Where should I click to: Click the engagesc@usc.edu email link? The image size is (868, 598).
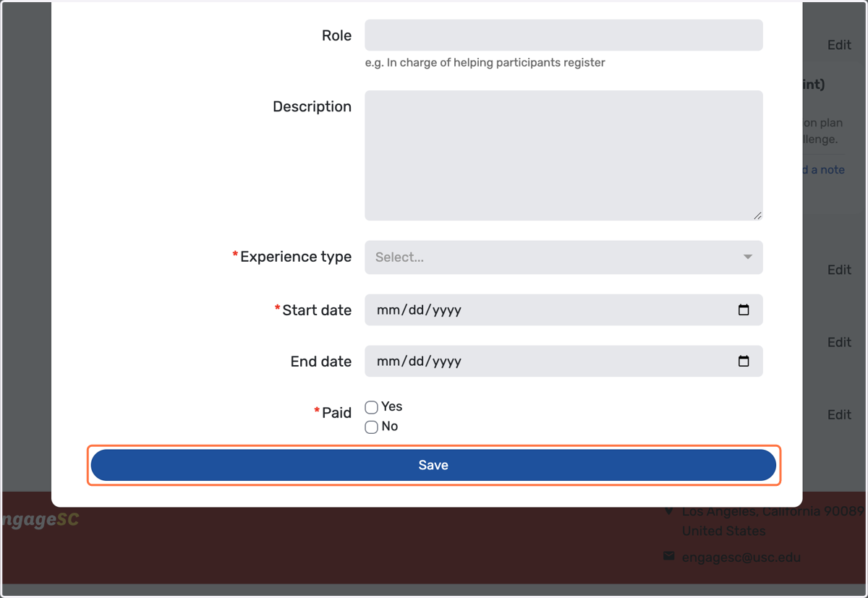click(x=741, y=558)
